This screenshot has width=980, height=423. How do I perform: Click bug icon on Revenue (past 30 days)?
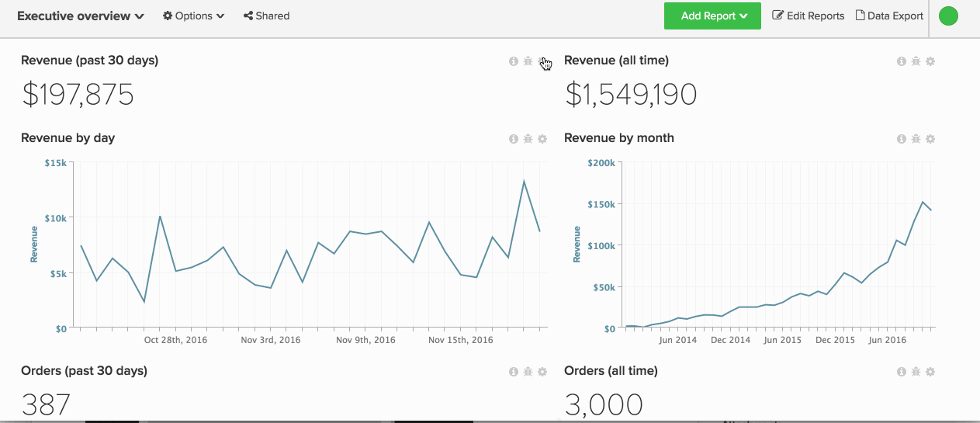pos(528,61)
